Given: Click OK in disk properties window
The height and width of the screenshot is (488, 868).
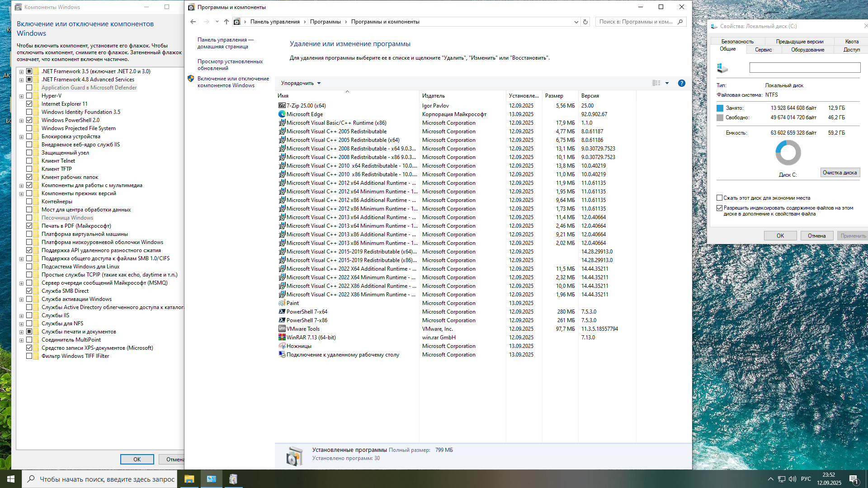Looking at the screenshot, I should pyautogui.click(x=780, y=236).
